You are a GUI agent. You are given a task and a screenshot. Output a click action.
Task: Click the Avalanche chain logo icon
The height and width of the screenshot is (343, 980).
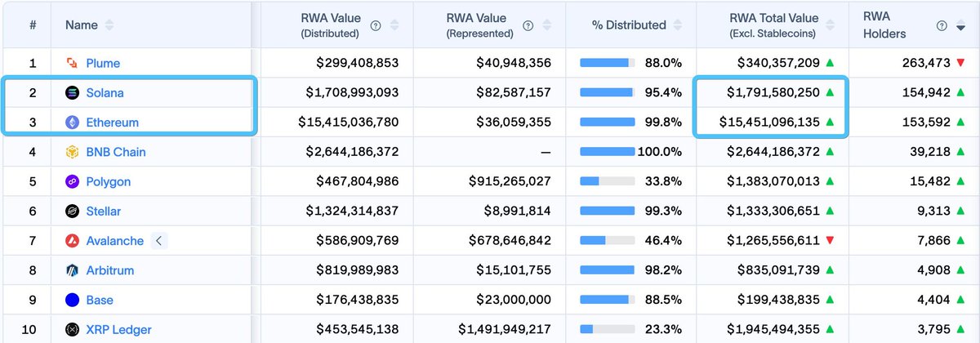[x=72, y=241]
